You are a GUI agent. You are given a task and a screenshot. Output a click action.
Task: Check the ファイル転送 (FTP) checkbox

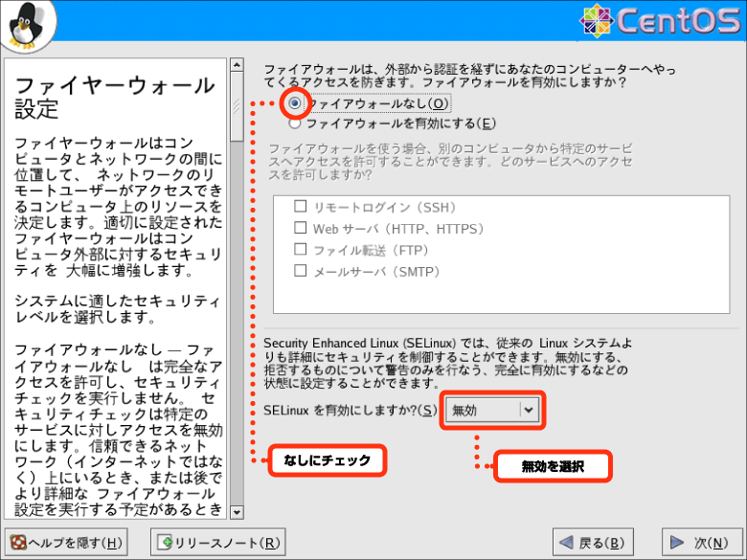(x=300, y=249)
